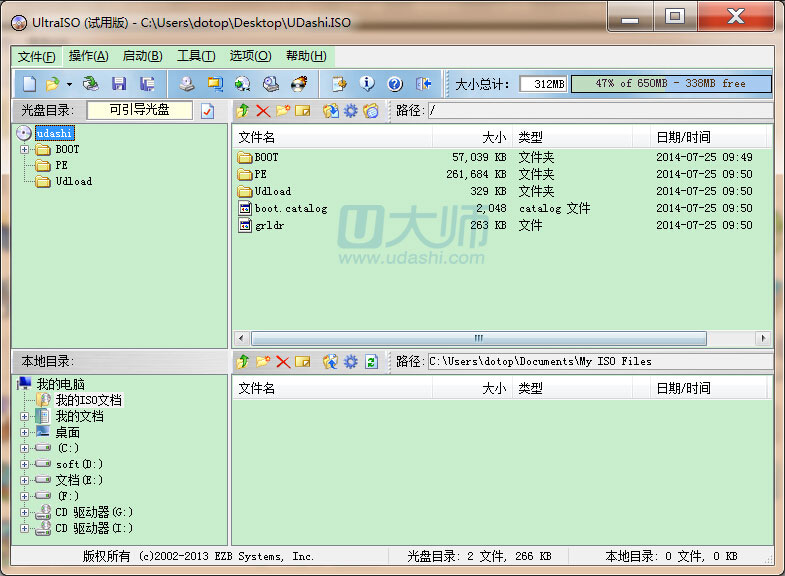
Task: Click the Compress ISO toolbar icon
Action: 215,84
